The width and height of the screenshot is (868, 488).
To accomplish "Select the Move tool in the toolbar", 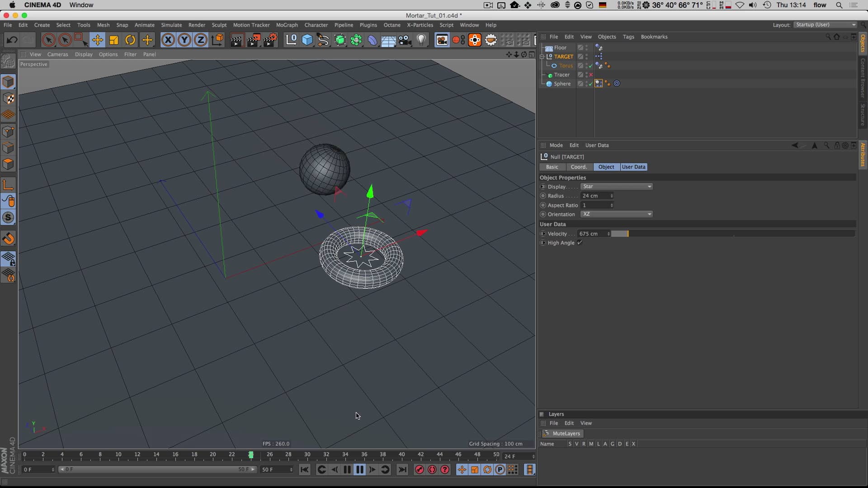I will click(98, 40).
